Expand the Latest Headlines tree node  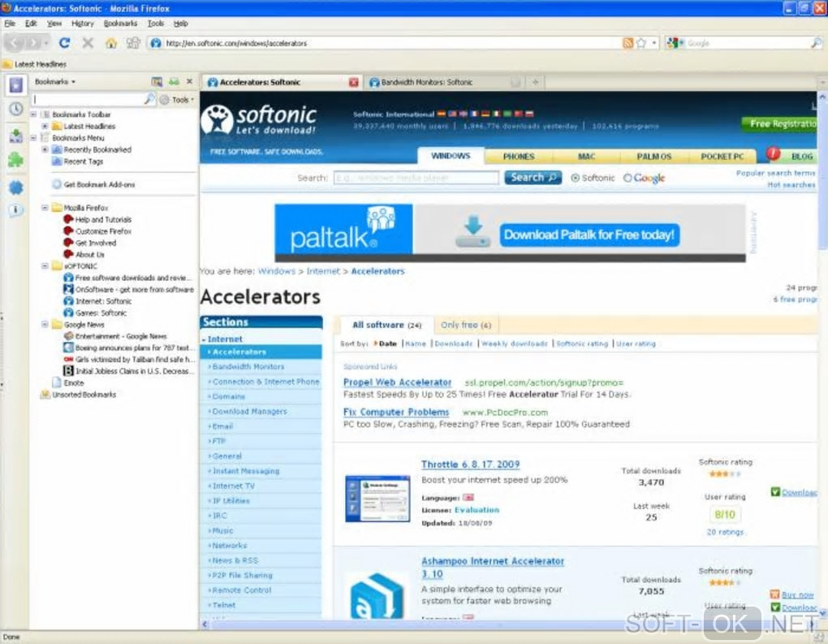[x=45, y=126]
